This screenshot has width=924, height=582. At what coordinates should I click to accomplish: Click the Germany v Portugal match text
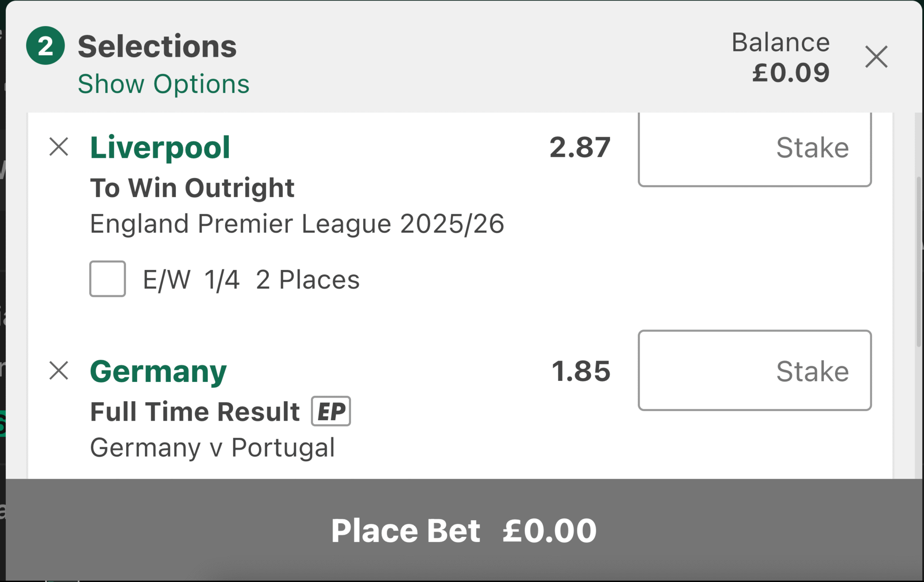click(x=213, y=448)
